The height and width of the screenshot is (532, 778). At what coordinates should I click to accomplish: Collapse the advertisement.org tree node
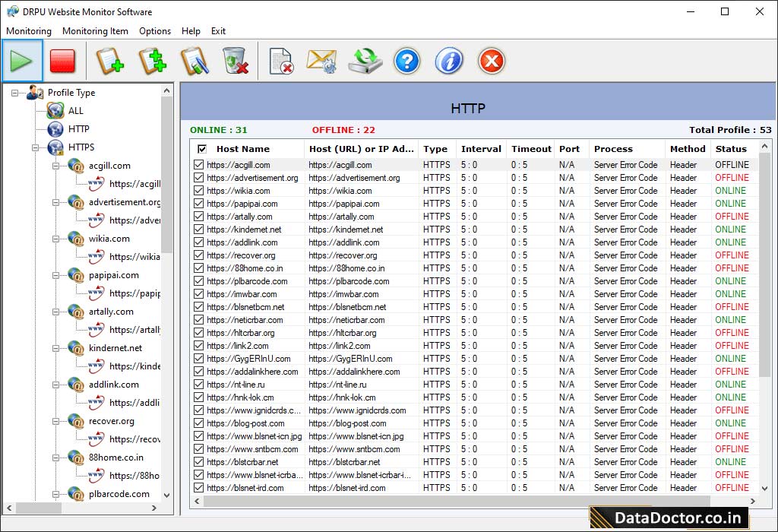[x=55, y=202]
